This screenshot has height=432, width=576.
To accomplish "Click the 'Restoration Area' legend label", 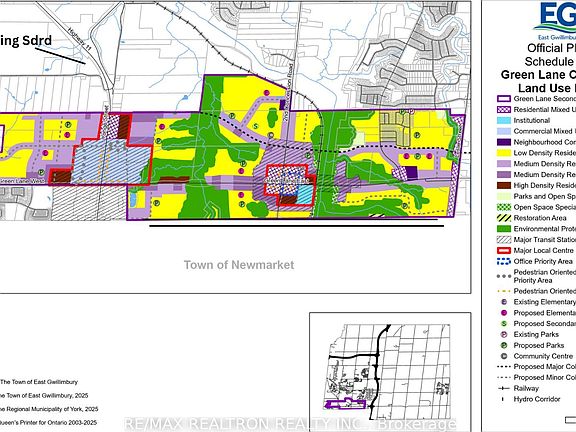I will tap(540, 218).
